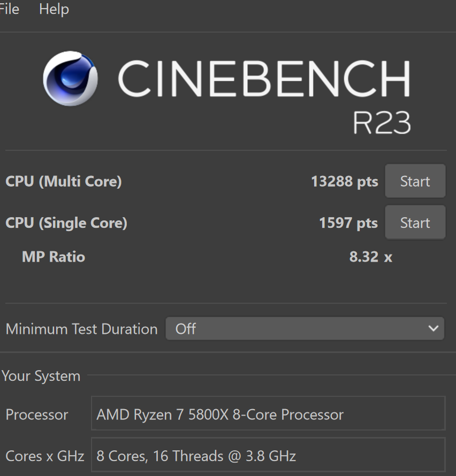Image resolution: width=456 pixels, height=476 pixels.
Task: Open the Help menu
Action: coord(54,9)
